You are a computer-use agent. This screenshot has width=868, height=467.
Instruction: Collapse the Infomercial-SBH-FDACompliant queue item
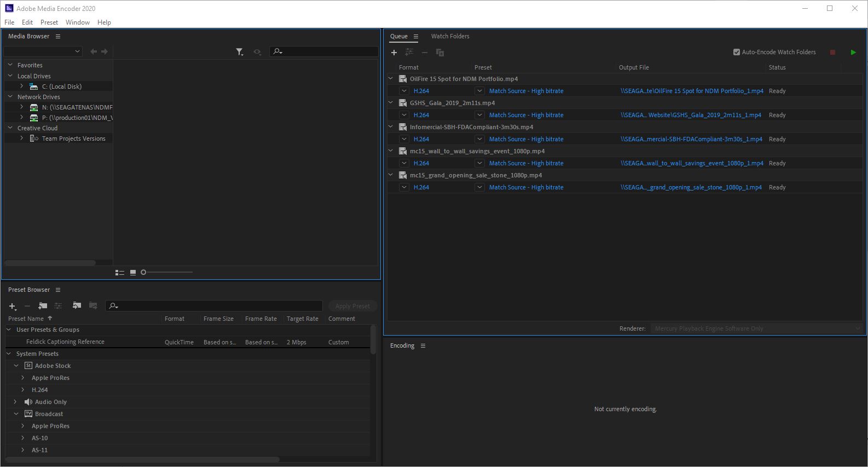(x=391, y=127)
